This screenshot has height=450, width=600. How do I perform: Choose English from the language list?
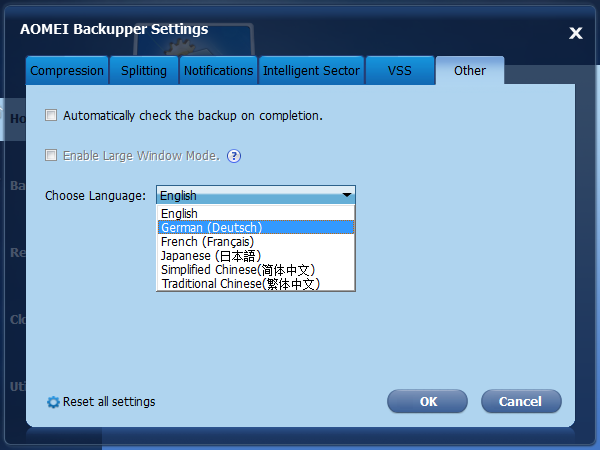coord(256,213)
